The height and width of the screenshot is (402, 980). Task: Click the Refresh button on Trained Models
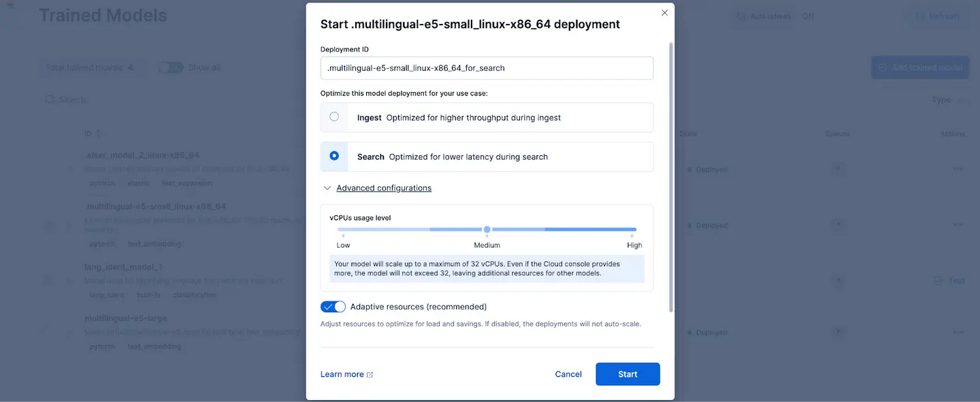(x=936, y=16)
